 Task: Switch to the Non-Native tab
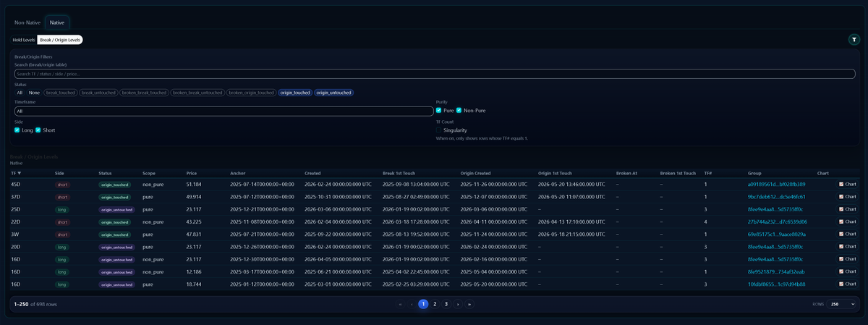(x=27, y=22)
